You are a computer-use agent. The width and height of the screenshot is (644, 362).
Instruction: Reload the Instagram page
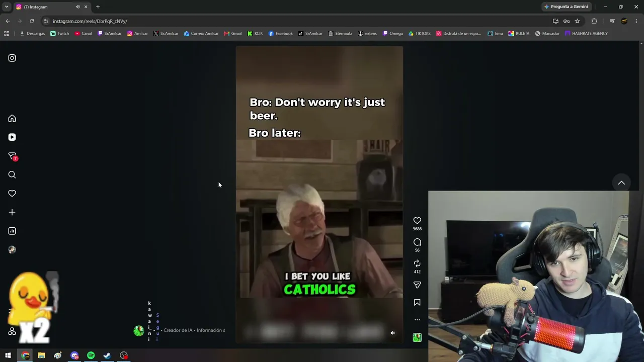[x=32, y=21]
